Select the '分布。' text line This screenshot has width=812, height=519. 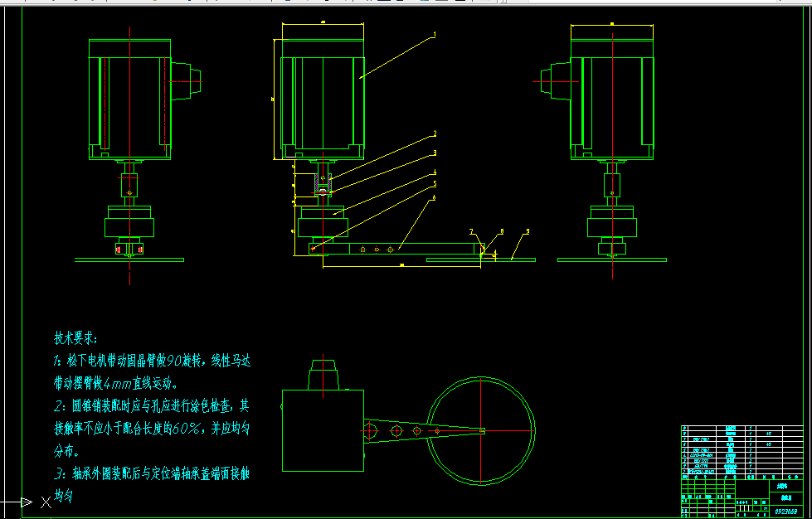point(66,451)
